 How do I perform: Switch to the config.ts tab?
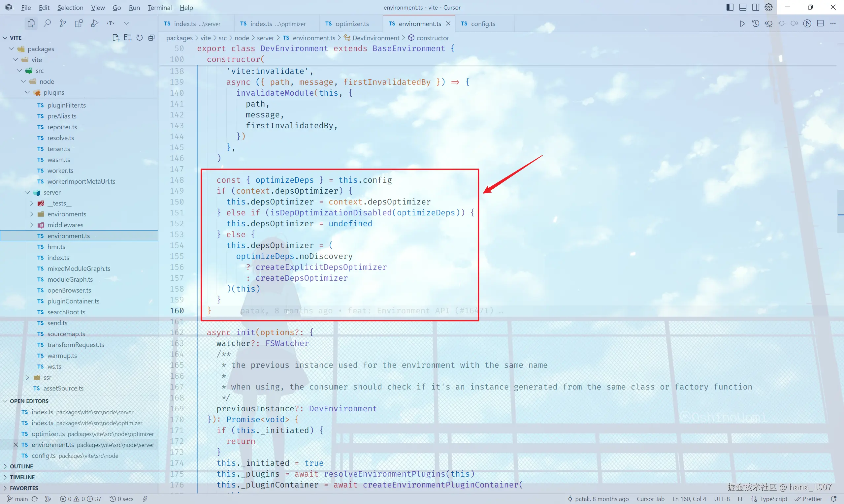[483, 24]
